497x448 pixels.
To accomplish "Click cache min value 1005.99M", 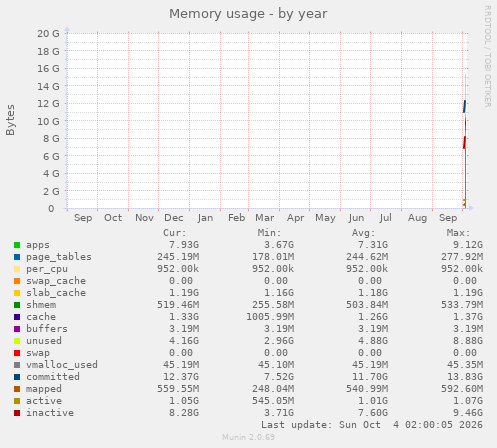I will 270,317.
